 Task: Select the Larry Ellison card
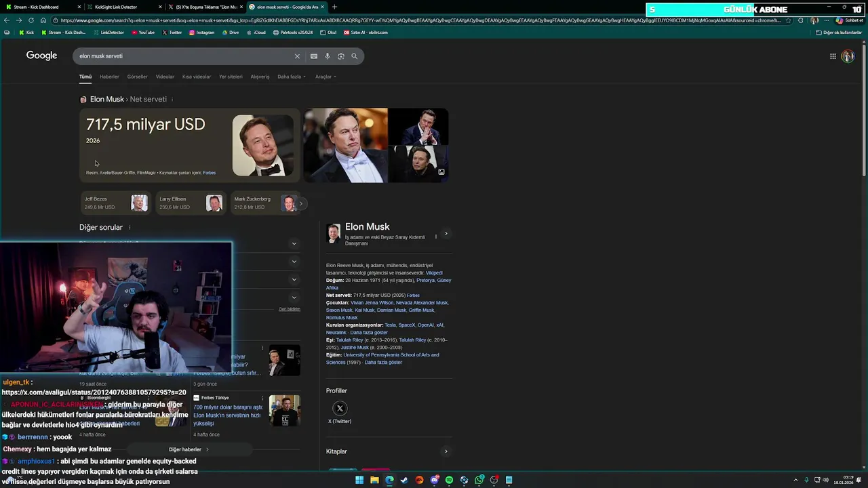point(191,203)
